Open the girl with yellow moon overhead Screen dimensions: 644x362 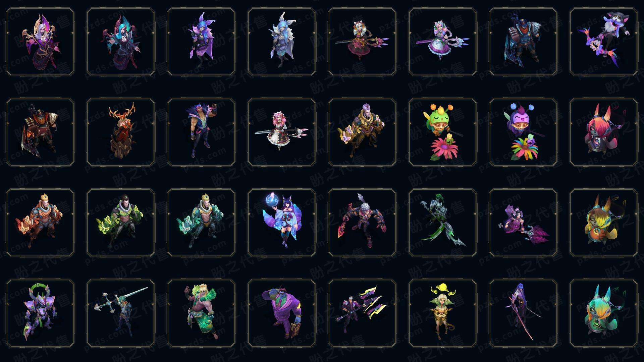pos(443,313)
